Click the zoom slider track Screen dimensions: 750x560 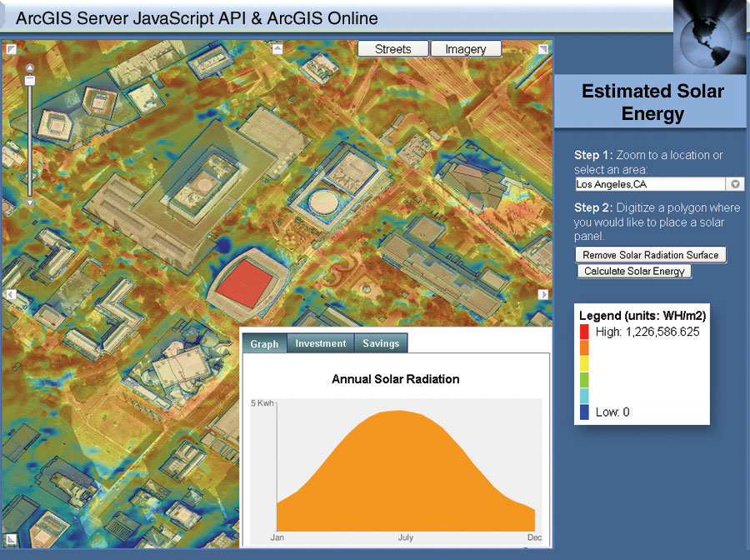[30, 141]
